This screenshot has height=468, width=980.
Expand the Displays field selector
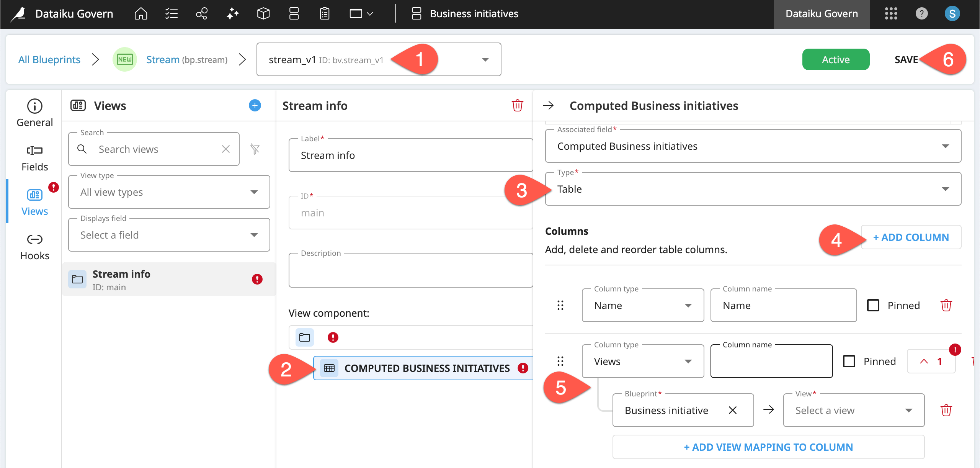(168, 235)
